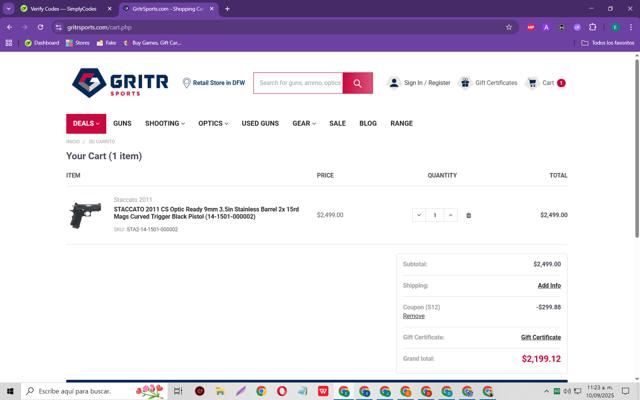Image resolution: width=640 pixels, height=400 pixels.
Task: Click the page vertical scrollbar
Action: click(x=636, y=148)
